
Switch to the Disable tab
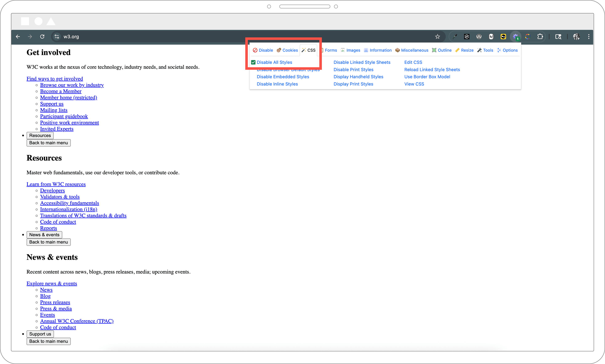point(263,50)
